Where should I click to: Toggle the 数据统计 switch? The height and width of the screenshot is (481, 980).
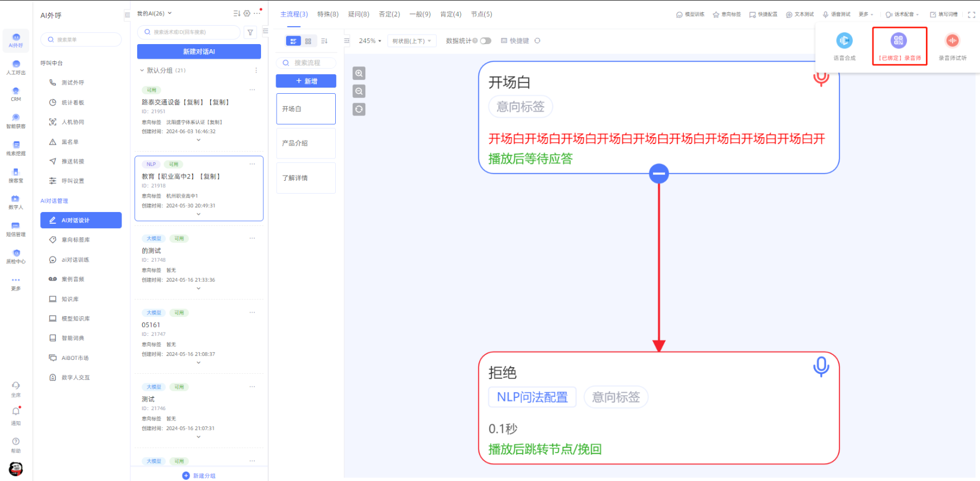pos(485,41)
